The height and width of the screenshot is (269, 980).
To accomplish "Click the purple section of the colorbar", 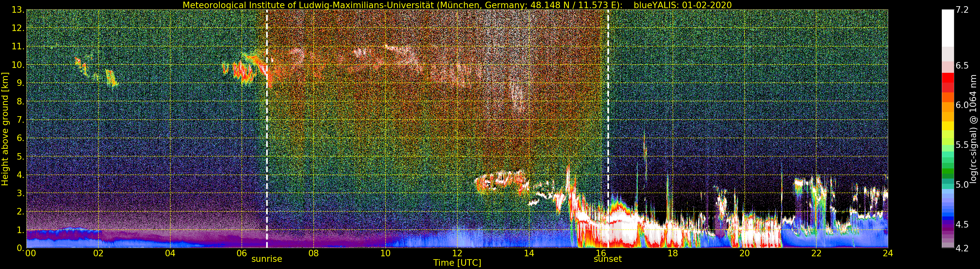I will [x=948, y=230].
